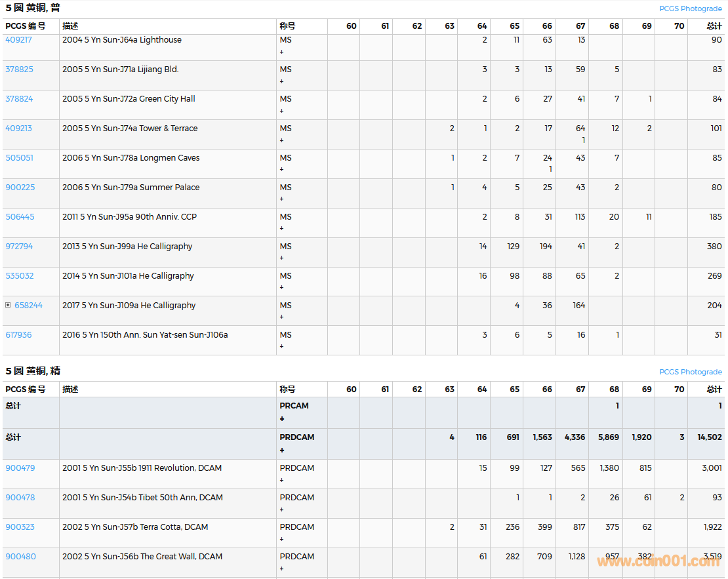Click the plus under MS for 2011 90th Anniv. CCP
Image resolution: width=728 pixels, height=579 pixels.
(282, 229)
